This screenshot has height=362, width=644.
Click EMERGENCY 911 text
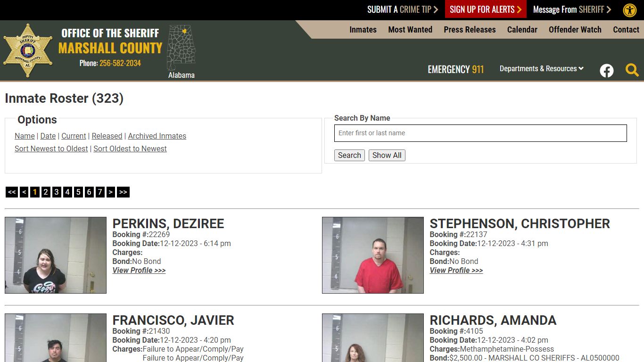point(456,69)
